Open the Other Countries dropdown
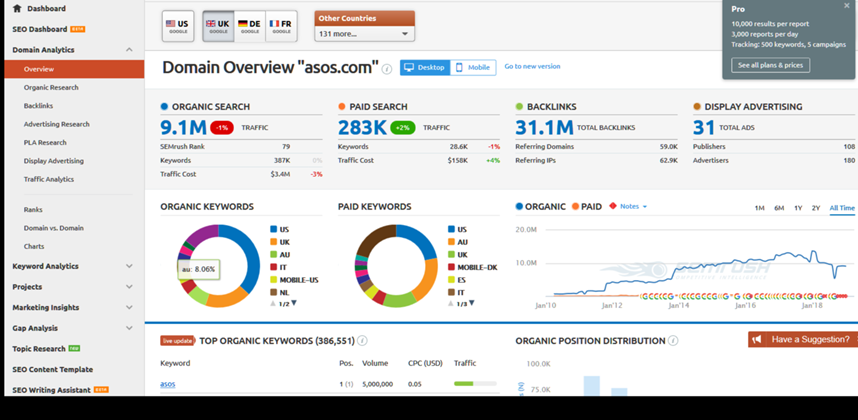Image resolution: width=858 pixels, height=420 pixels. coord(364,34)
